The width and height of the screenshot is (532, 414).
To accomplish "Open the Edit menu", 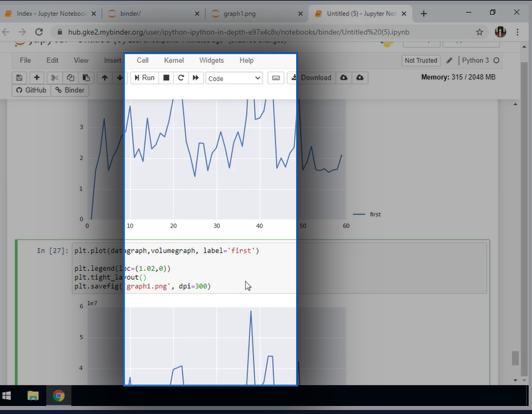I will [x=52, y=60].
